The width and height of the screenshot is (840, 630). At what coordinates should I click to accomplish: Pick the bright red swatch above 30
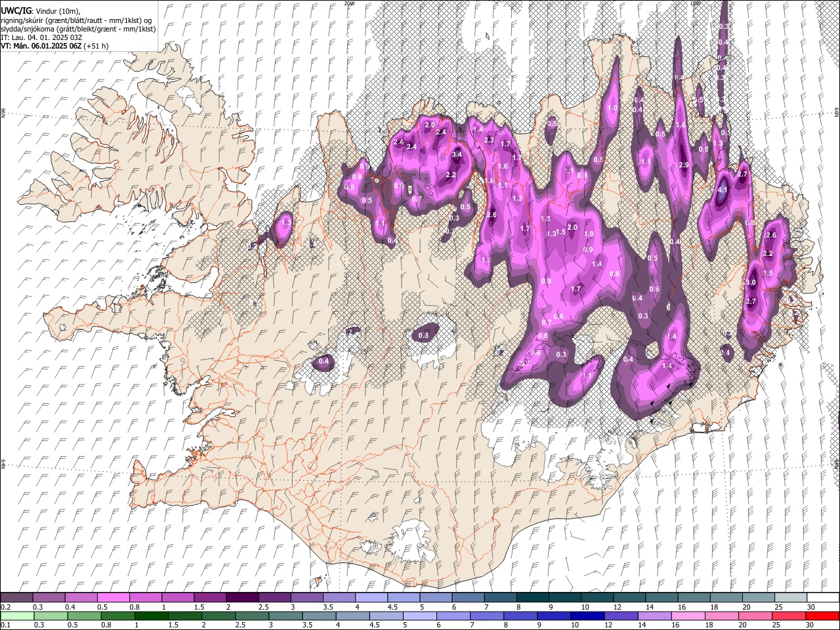coord(822,616)
